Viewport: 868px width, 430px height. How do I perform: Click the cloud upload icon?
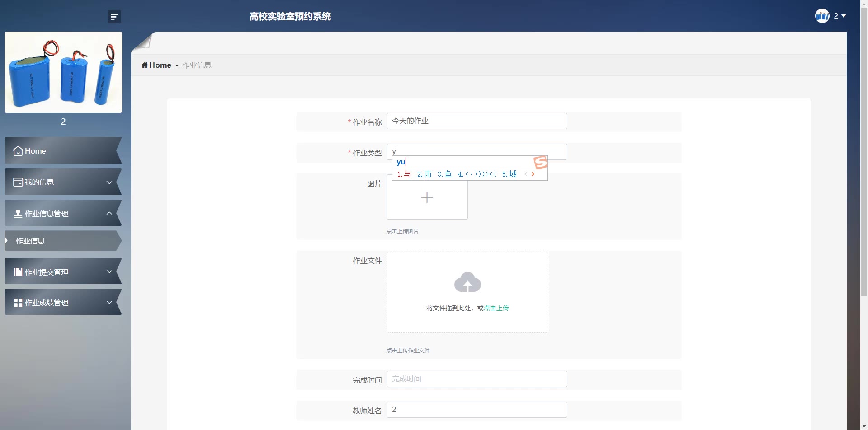point(467,282)
